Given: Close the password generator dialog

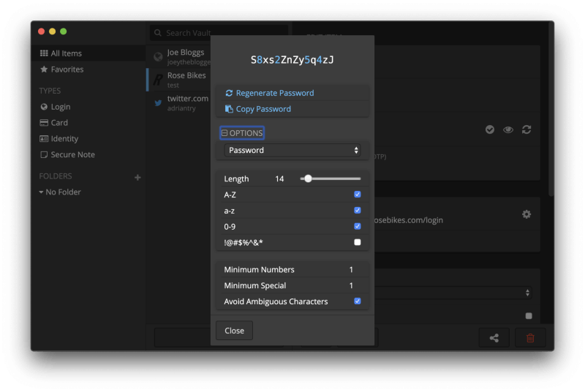Looking at the screenshot, I should (234, 331).
